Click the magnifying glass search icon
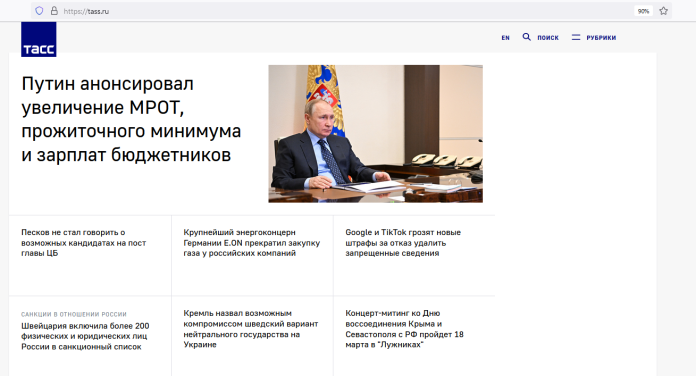Screen dimensions: 696x376 click(x=526, y=37)
